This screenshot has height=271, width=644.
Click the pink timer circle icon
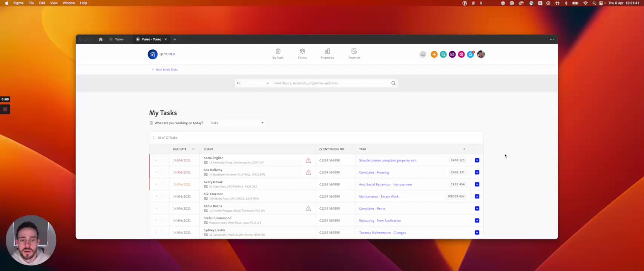[461, 55]
